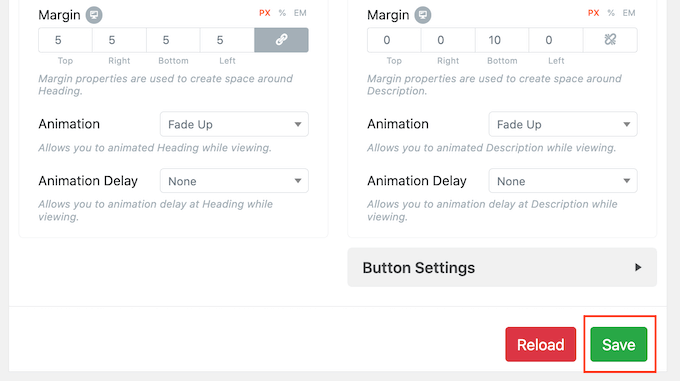Viewport: 680px width, 382px height.
Task: Open the Heading Animation dropdown
Action: coord(234,124)
